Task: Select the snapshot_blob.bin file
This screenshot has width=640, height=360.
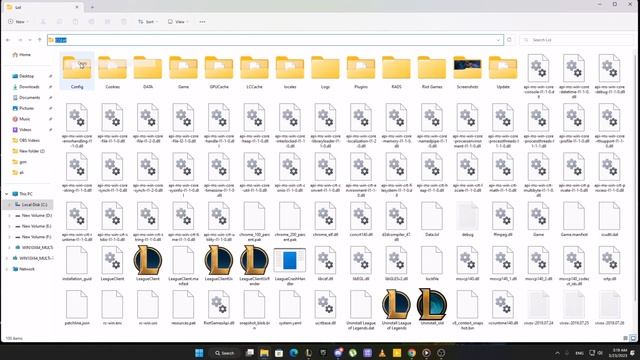Action: click(x=254, y=309)
